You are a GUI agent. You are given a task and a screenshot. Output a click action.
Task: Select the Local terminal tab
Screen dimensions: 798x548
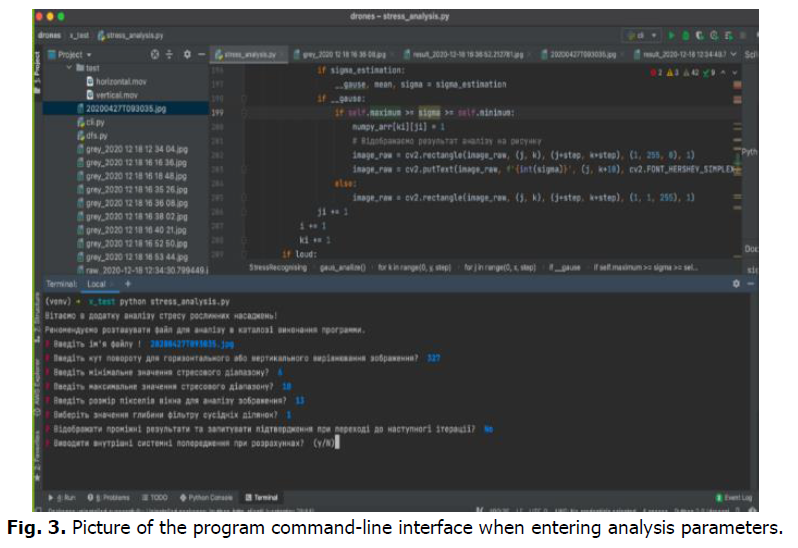pyautogui.click(x=96, y=284)
